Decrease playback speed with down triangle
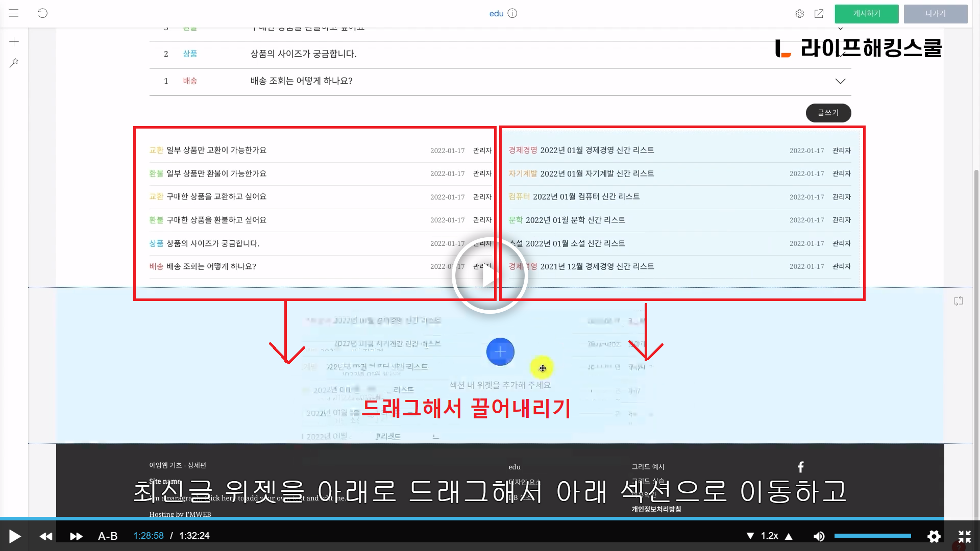This screenshot has height=551, width=980. [x=750, y=536]
